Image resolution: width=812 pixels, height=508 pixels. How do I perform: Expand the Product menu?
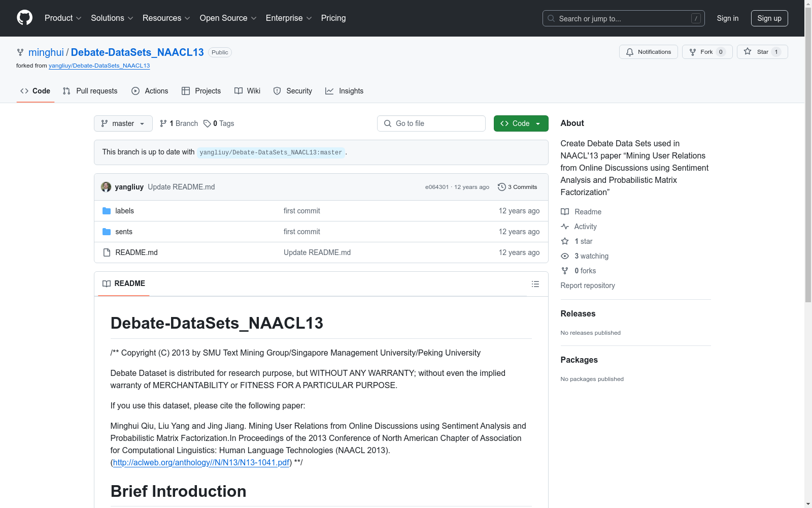63,18
